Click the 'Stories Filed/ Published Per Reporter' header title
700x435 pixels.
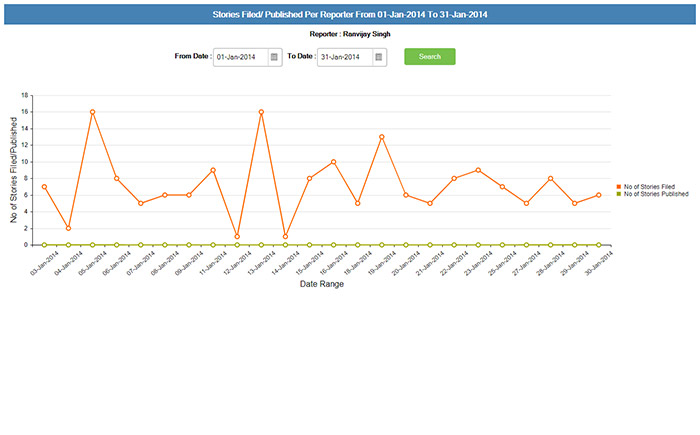point(350,14)
